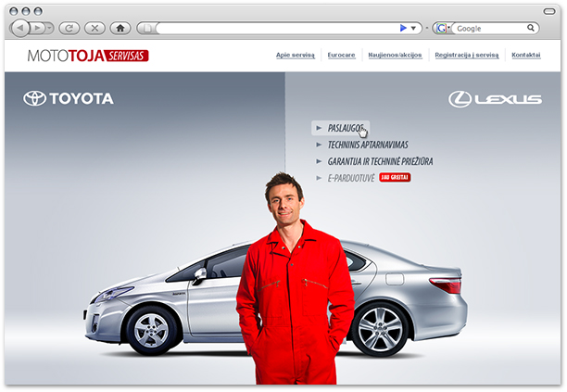Click the Lexus logo
567x392 pixels.
tap(495, 99)
